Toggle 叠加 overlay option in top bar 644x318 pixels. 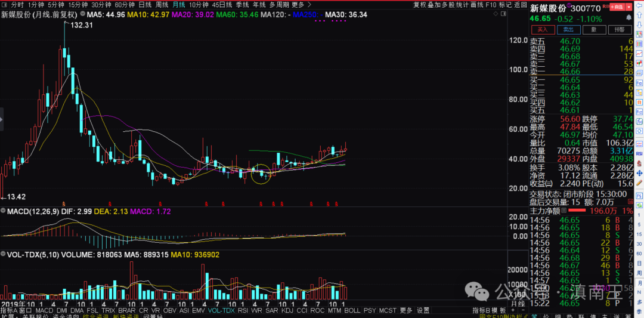(434, 5)
